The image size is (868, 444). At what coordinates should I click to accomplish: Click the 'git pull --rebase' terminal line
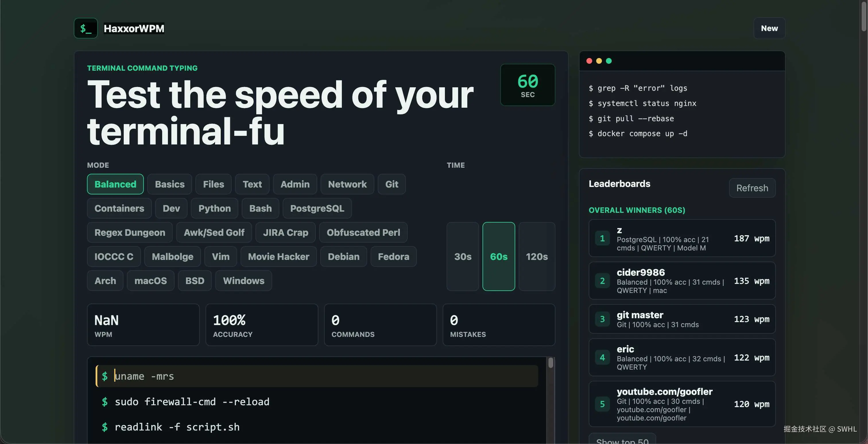631,119
